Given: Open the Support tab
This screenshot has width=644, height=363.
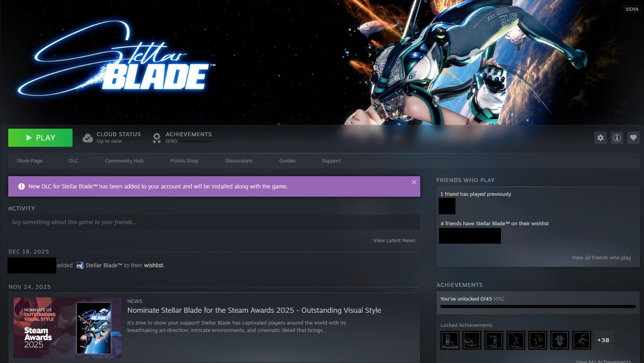Looking at the screenshot, I should pos(331,161).
